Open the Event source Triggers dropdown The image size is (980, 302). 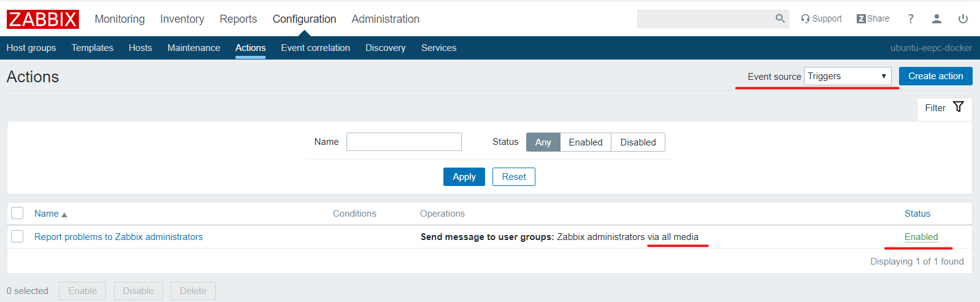[847, 76]
